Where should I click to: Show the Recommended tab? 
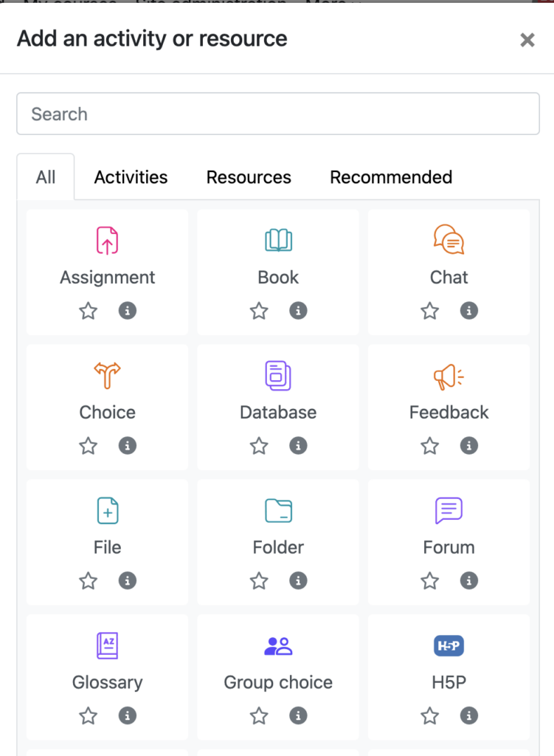coord(391,177)
